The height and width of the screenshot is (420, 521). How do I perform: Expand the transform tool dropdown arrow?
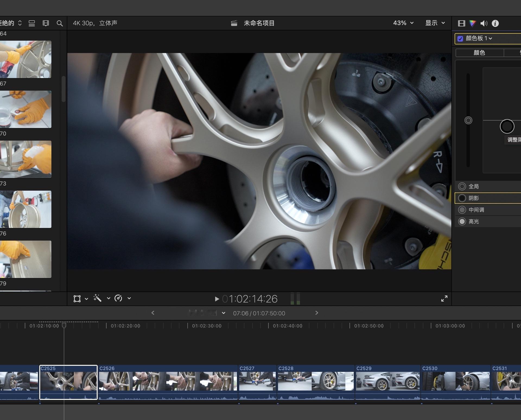86,299
